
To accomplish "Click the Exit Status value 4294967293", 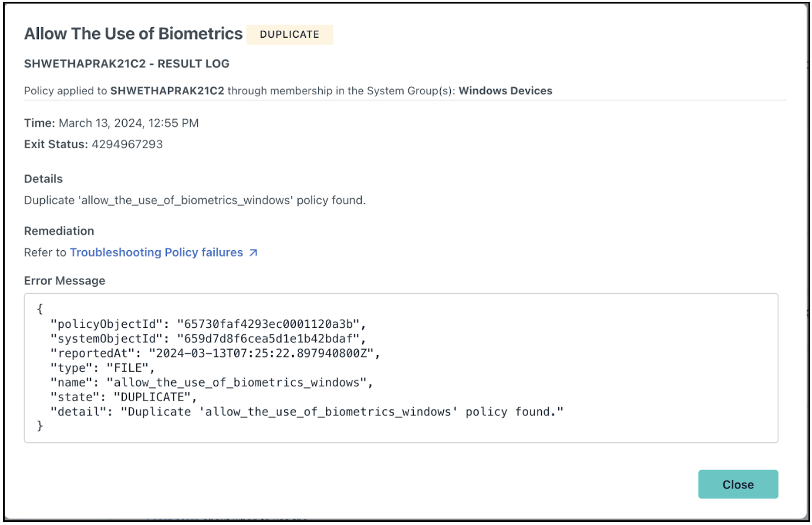I will coord(127,145).
